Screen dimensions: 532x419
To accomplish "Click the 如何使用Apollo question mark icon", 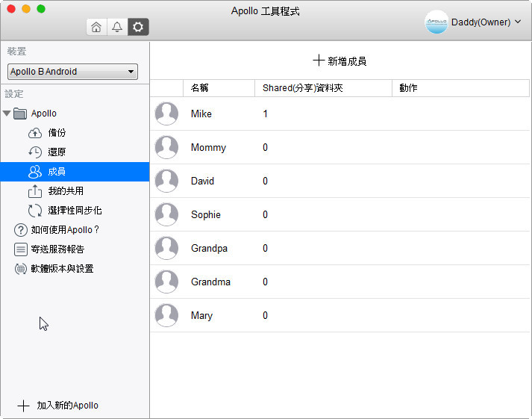I will coord(21,230).
